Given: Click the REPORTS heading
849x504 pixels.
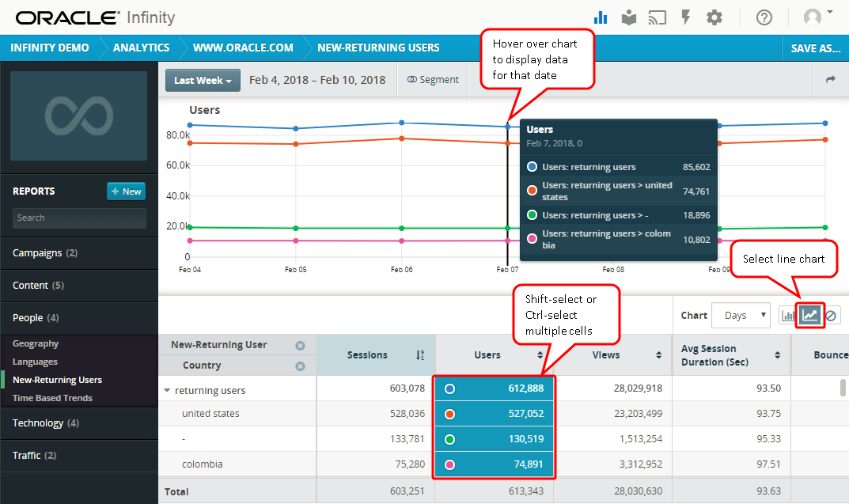Looking at the screenshot, I should tap(33, 191).
